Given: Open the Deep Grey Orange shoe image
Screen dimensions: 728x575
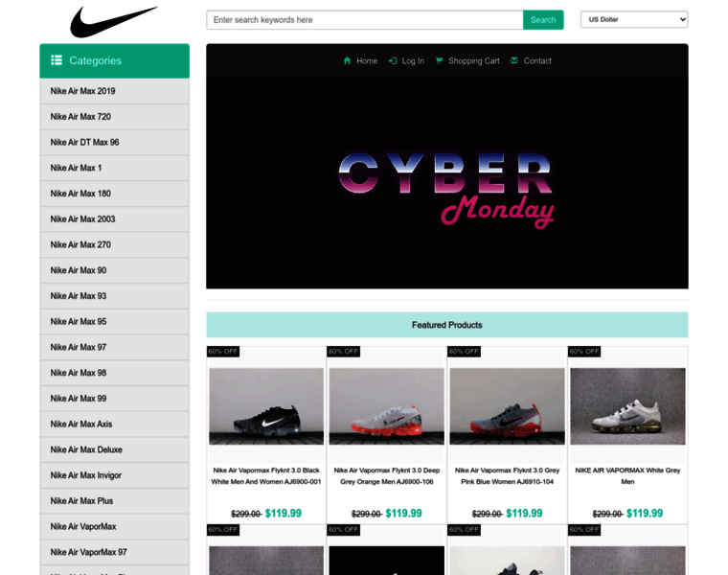Looking at the screenshot, I should tap(387, 406).
